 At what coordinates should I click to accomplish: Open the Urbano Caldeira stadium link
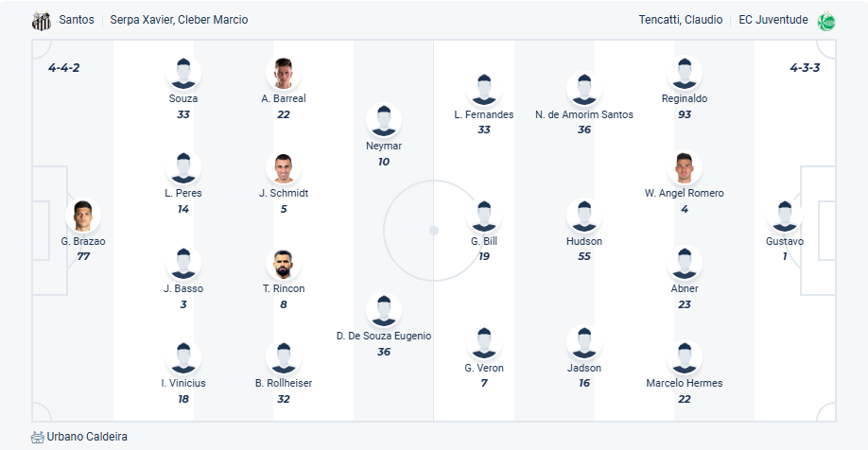click(87, 437)
